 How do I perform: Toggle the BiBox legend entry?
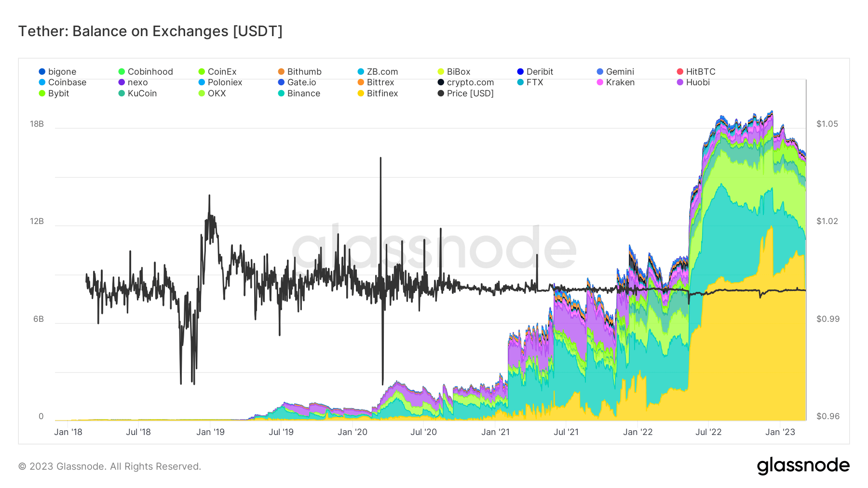tap(454, 72)
